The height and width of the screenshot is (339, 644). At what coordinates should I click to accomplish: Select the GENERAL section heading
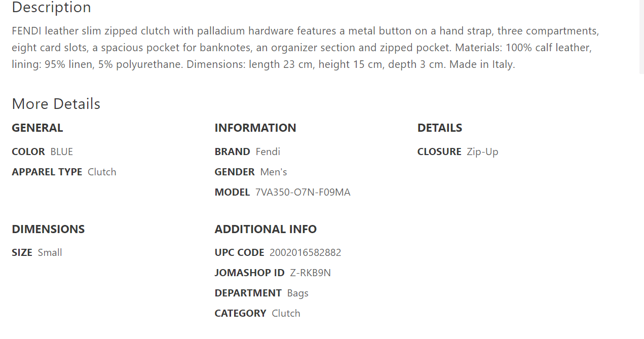click(x=37, y=128)
